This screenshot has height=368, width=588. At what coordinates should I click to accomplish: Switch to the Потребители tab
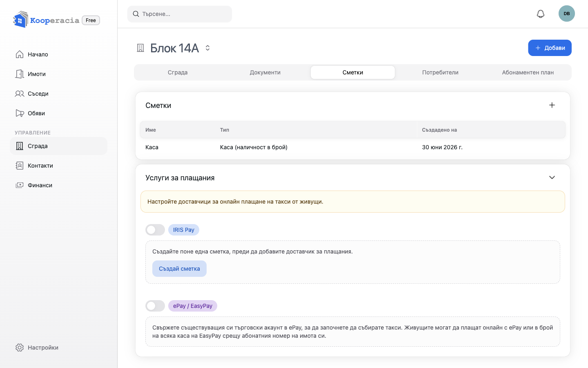[440, 72]
